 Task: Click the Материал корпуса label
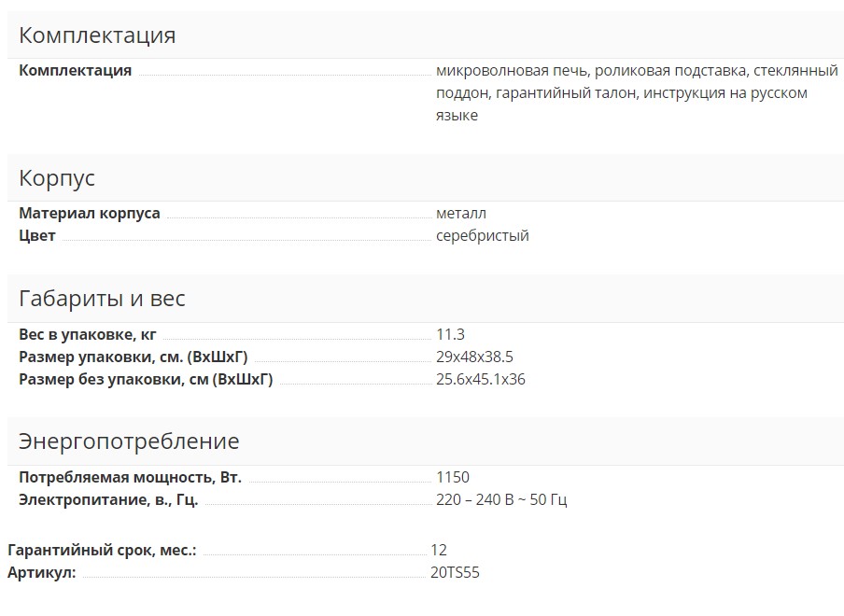coord(90,214)
